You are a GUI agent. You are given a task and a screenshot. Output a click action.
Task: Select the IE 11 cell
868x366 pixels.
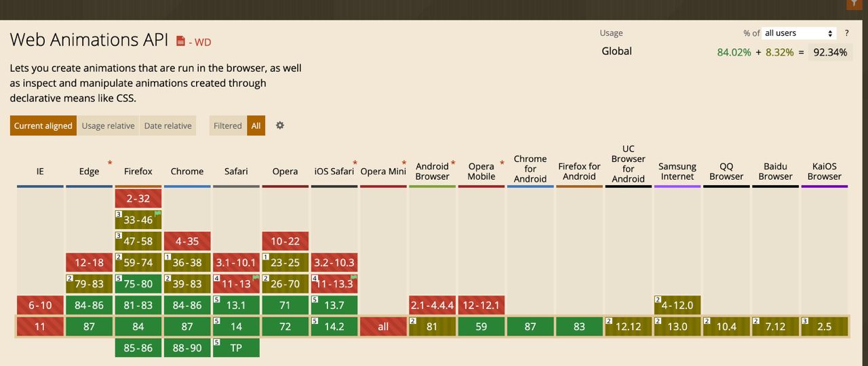click(40, 327)
